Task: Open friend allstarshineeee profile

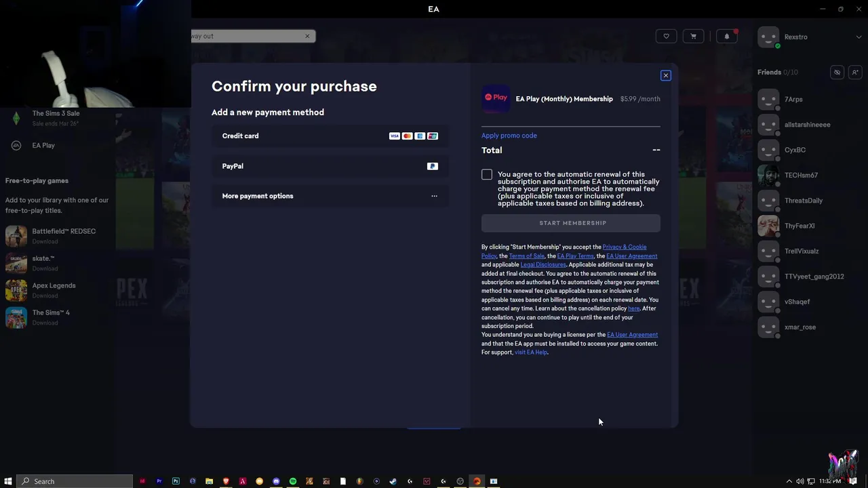Action: [807, 125]
